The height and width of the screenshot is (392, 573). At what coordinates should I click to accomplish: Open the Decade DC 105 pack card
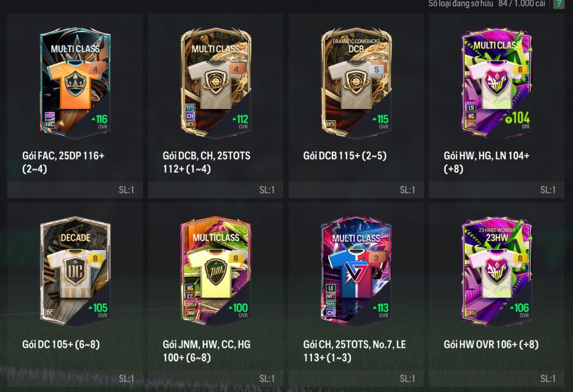click(x=76, y=272)
